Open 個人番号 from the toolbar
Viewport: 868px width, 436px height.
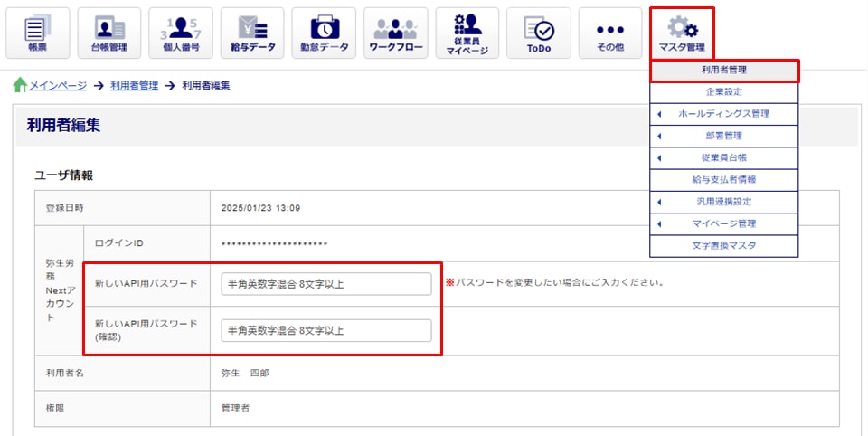point(180,33)
